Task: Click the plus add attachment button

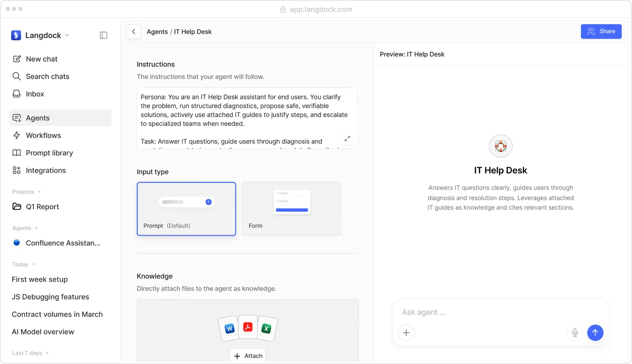Action: pos(406,333)
